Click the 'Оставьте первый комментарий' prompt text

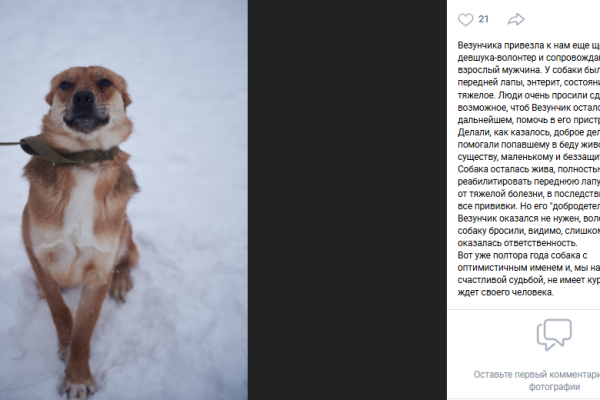[537, 374]
